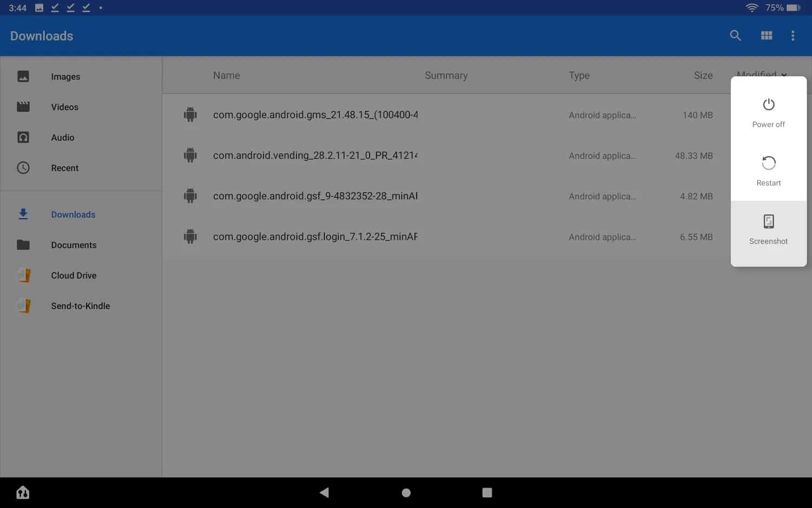Select the com.google.android.gms APK file
This screenshot has height=508, width=812.
tap(315, 114)
